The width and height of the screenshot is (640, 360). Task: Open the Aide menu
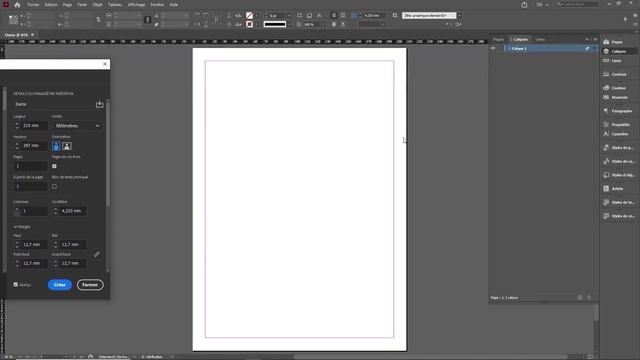coord(173,4)
